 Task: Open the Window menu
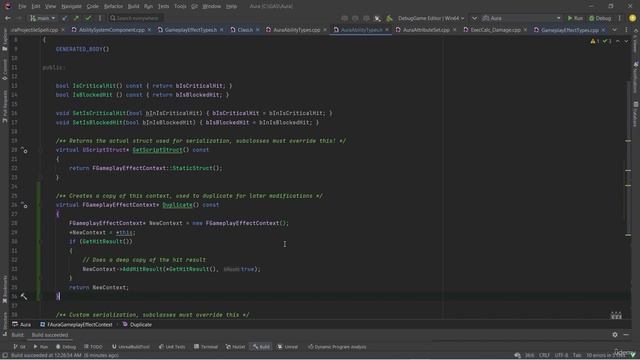[211, 7]
